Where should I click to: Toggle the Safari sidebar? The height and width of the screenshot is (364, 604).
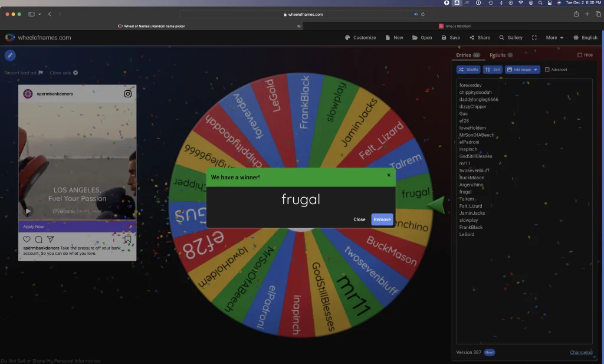click(x=32, y=14)
